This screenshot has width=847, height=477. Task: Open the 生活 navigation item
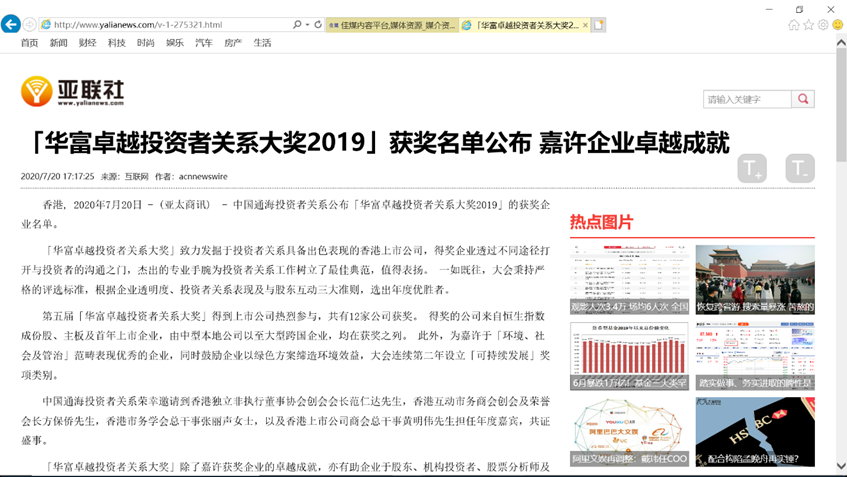pyautogui.click(x=262, y=43)
